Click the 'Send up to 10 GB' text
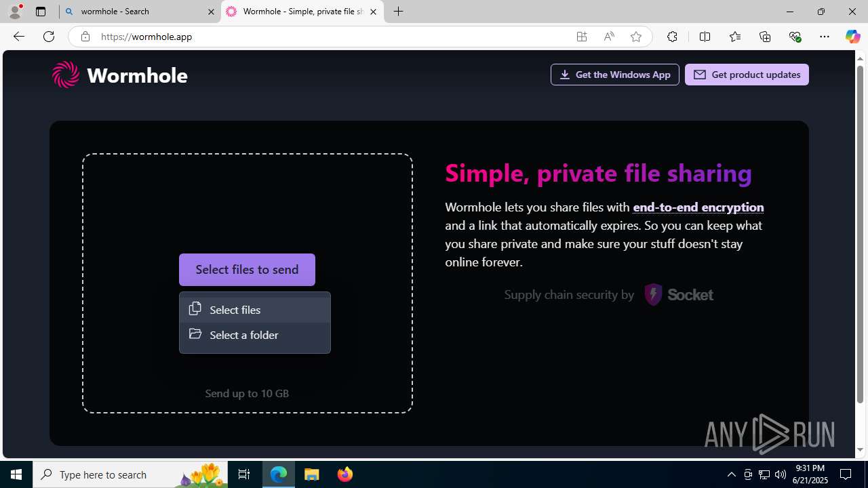 [247, 393]
